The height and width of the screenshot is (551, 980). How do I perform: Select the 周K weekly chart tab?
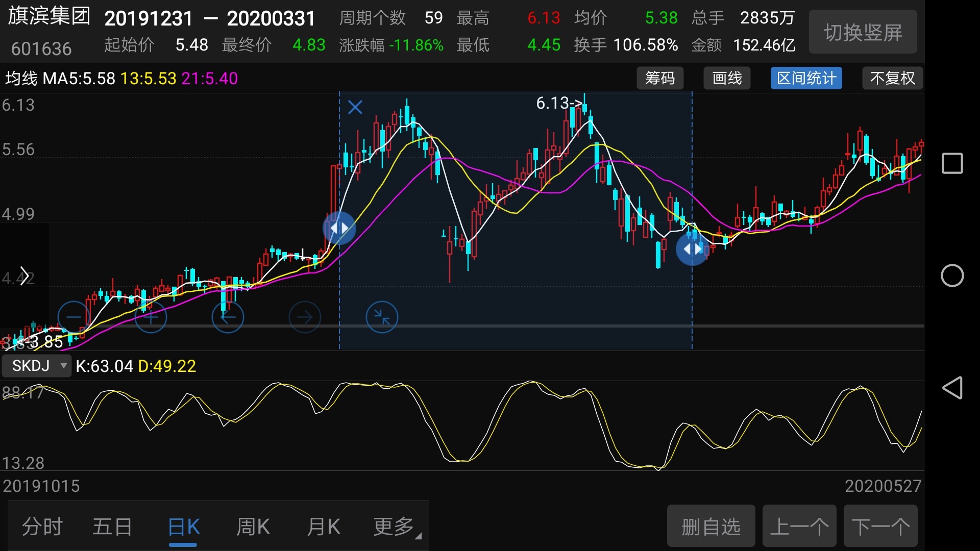[x=253, y=527]
